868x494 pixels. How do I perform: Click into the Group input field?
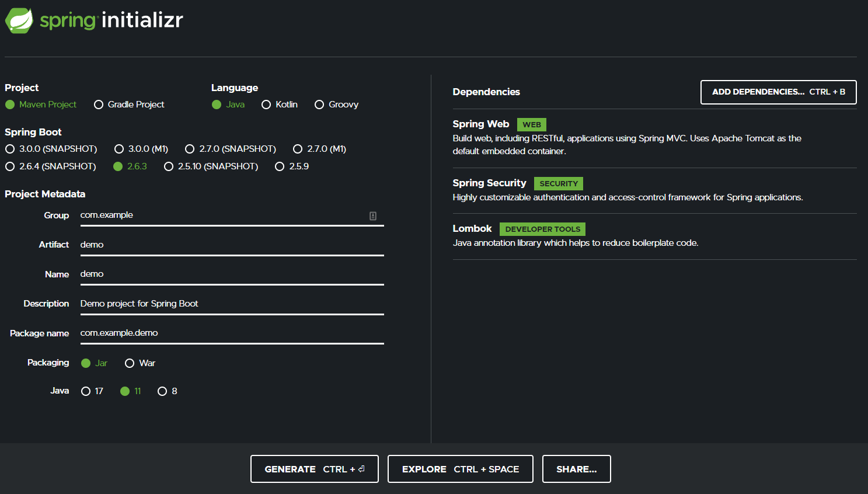(232, 215)
